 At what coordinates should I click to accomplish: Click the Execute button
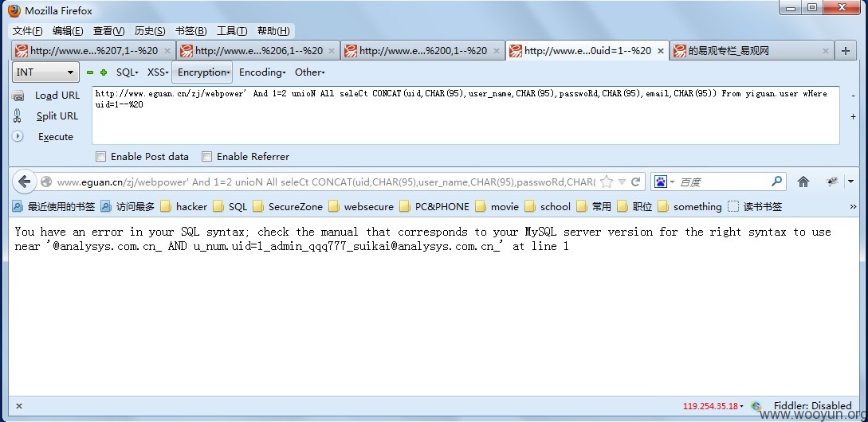click(x=55, y=137)
